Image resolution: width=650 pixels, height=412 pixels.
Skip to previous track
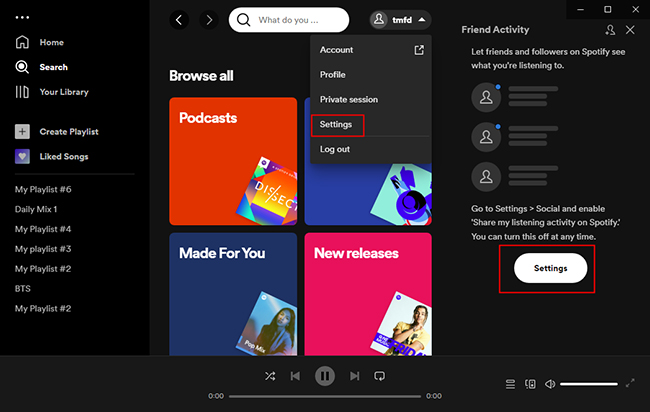point(295,376)
